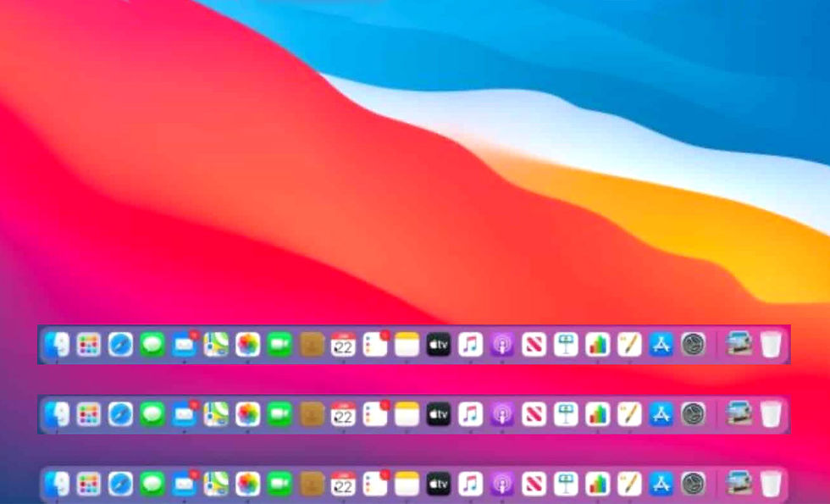Viewport: 830px width, 504px height.
Task: Select Calendar in the bottom dock
Action: pyautogui.click(x=344, y=484)
